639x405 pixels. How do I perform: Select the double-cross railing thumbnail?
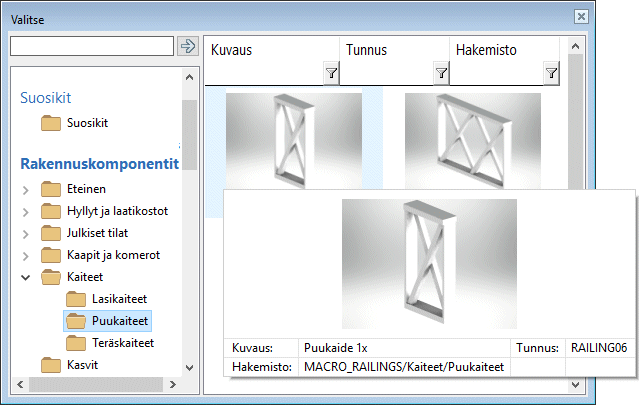[472, 140]
